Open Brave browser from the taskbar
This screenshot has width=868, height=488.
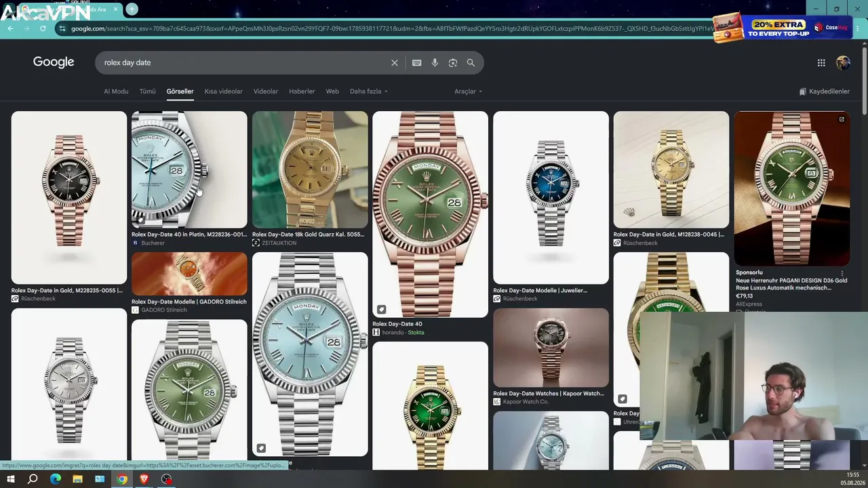tap(144, 479)
